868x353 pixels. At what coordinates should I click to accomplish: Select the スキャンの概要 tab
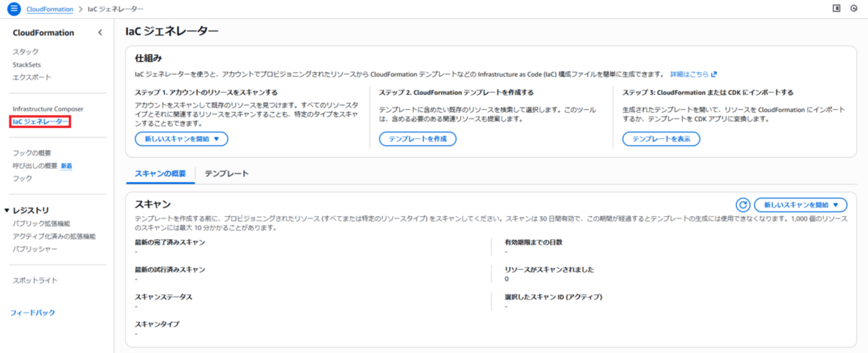pyautogui.click(x=160, y=173)
